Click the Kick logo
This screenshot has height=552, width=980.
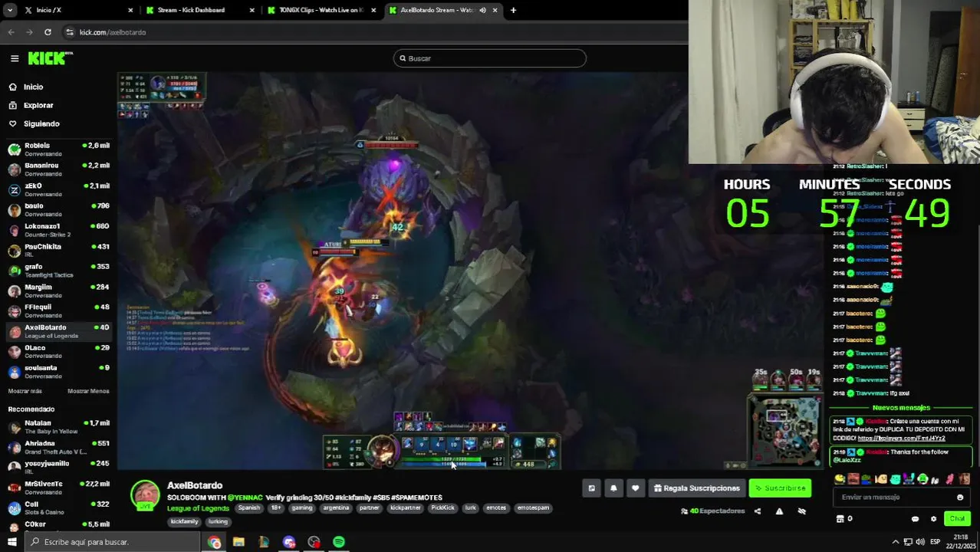(x=50, y=58)
